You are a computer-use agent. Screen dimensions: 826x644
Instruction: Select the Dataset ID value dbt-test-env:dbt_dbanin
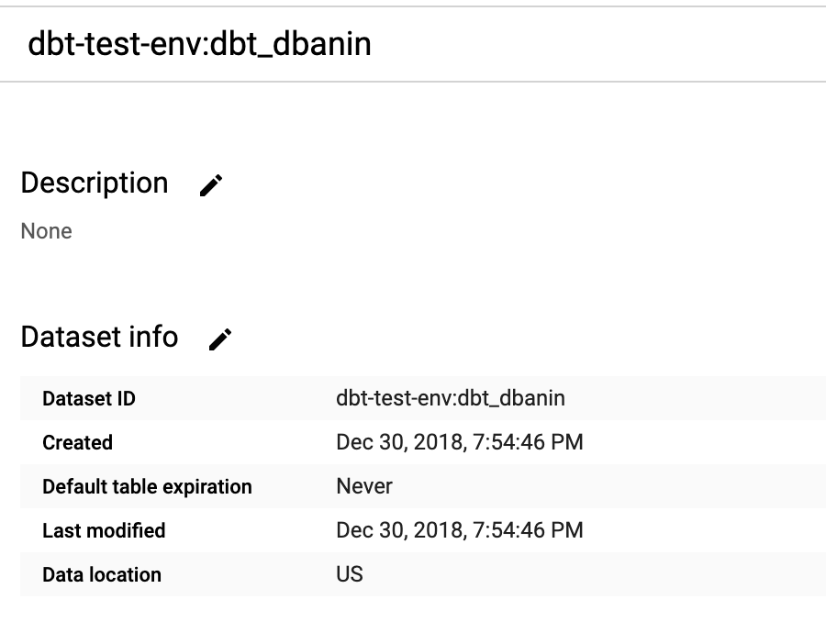[x=451, y=398]
